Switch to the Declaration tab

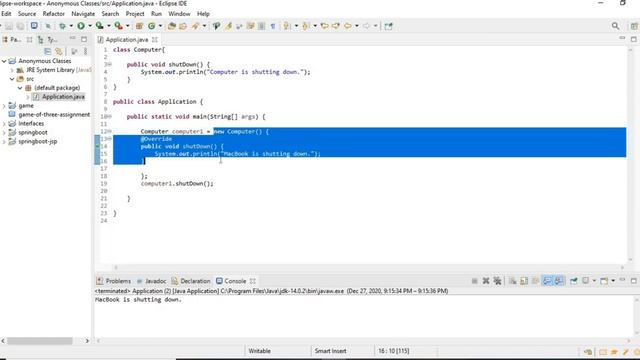point(191,281)
